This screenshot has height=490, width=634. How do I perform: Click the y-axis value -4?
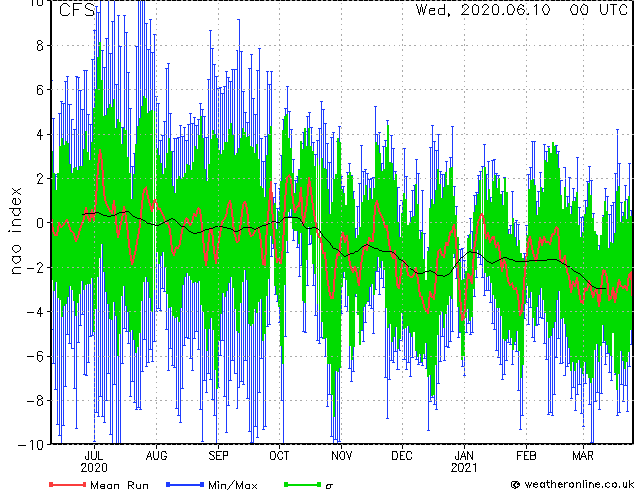tap(35, 312)
